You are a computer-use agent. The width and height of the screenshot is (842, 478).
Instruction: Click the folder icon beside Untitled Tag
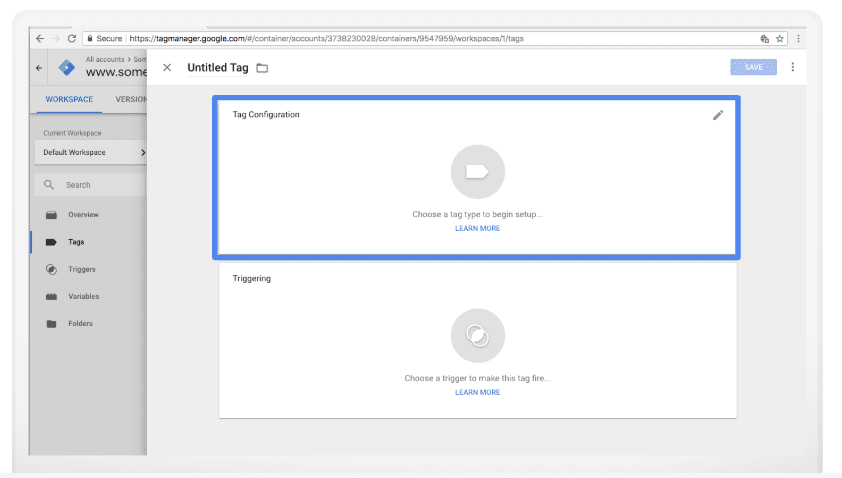pyautogui.click(x=262, y=68)
